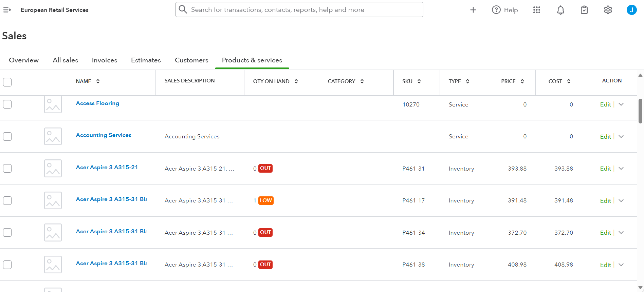Go to the Customers tab
This screenshot has width=644, height=292.
coord(191,60)
